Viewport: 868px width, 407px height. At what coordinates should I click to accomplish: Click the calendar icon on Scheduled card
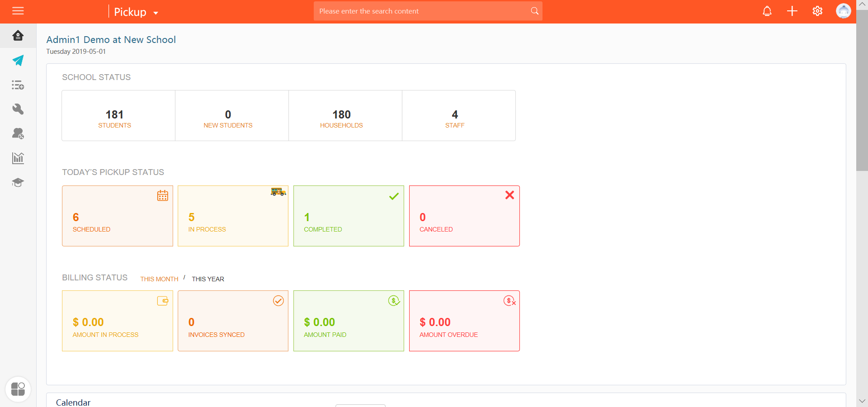point(163,195)
